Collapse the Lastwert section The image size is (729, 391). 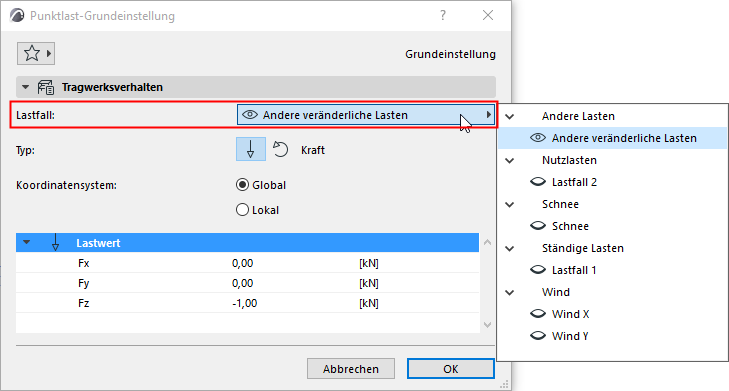pos(27,242)
